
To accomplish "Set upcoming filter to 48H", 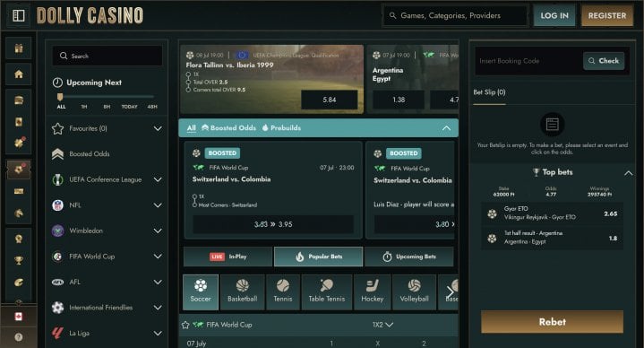I will point(152,107).
